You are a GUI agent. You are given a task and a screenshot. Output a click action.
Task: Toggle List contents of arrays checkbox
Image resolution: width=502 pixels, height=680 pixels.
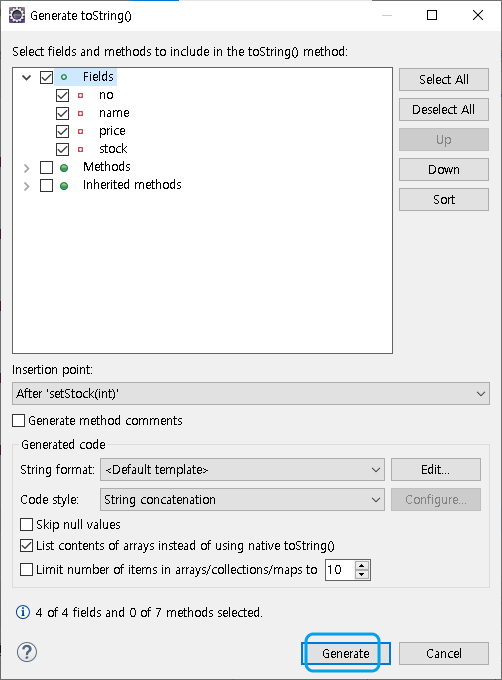point(26,546)
